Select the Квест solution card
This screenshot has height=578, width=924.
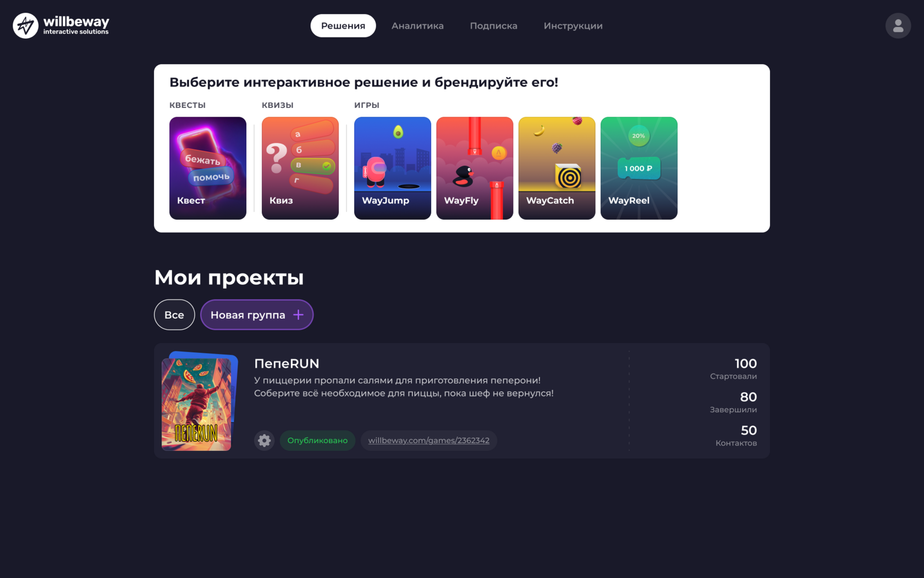click(x=208, y=168)
